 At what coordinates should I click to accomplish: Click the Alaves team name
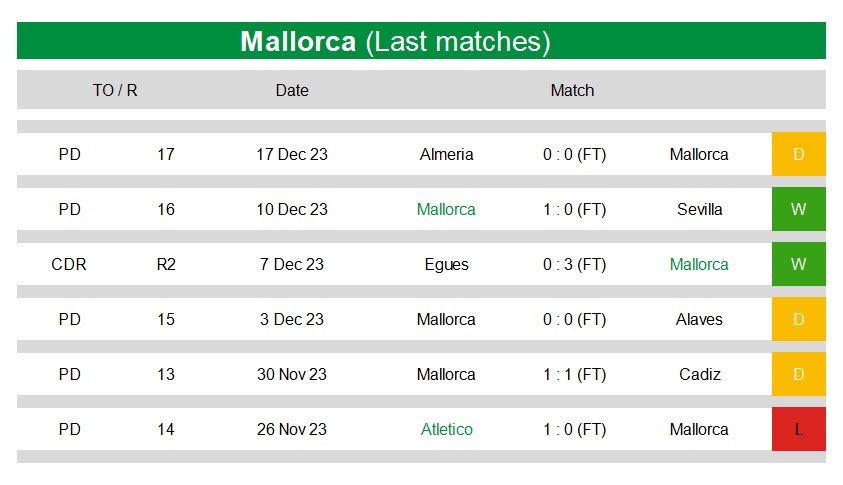pyautogui.click(x=699, y=319)
